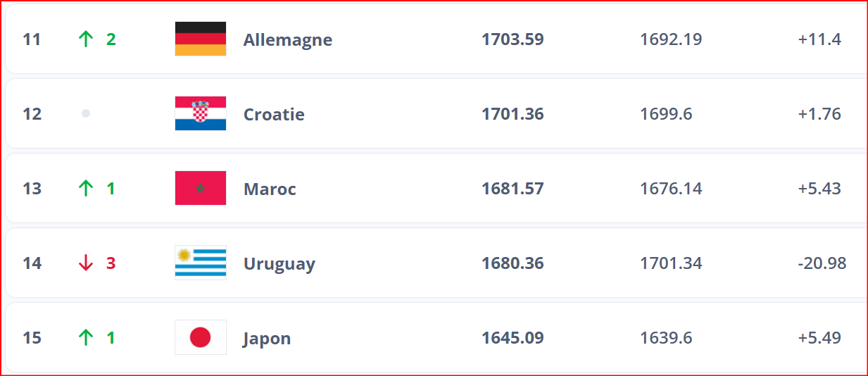This screenshot has height=376, width=868.
Task: Click the Croatia flag icon
Action: [x=201, y=113]
